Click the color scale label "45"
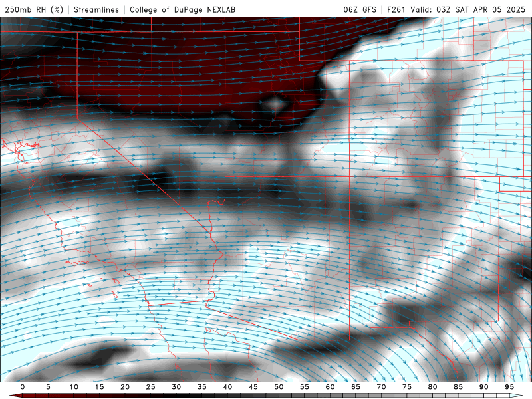The height and width of the screenshot is (399, 532). tap(253, 387)
